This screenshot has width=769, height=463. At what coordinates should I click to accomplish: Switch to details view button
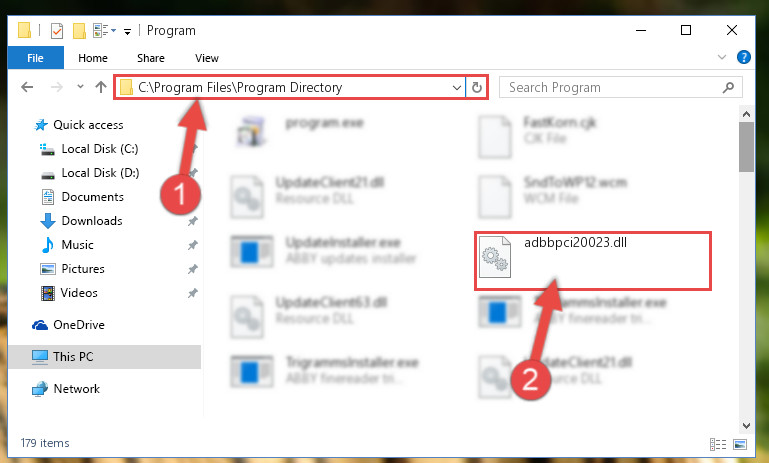click(x=718, y=444)
